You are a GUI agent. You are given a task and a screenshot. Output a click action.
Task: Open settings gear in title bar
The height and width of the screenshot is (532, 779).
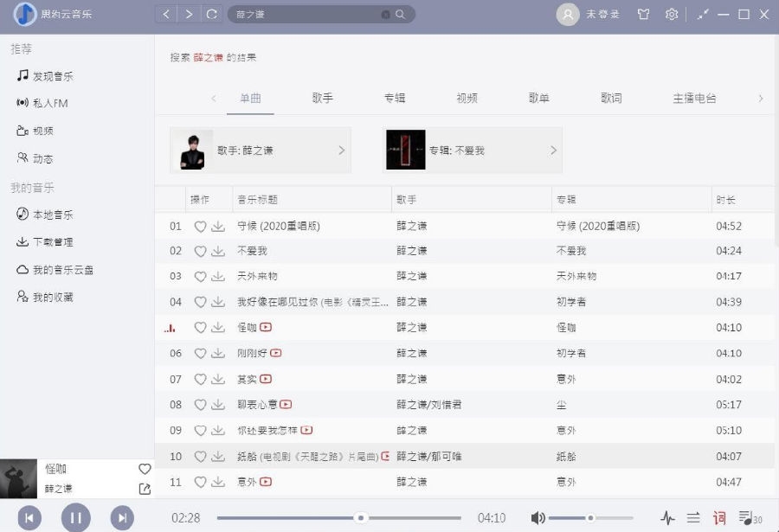coord(671,14)
